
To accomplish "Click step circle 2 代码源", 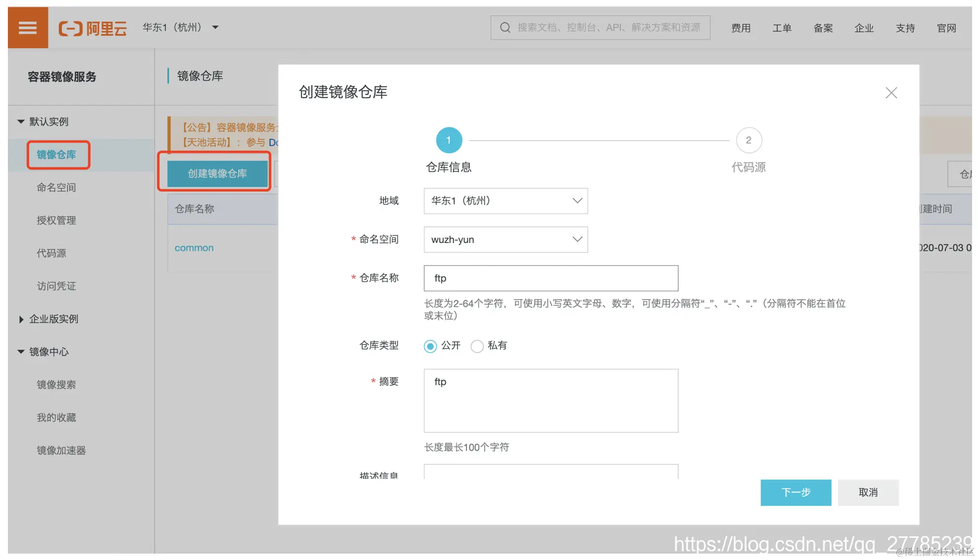I will pyautogui.click(x=748, y=140).
